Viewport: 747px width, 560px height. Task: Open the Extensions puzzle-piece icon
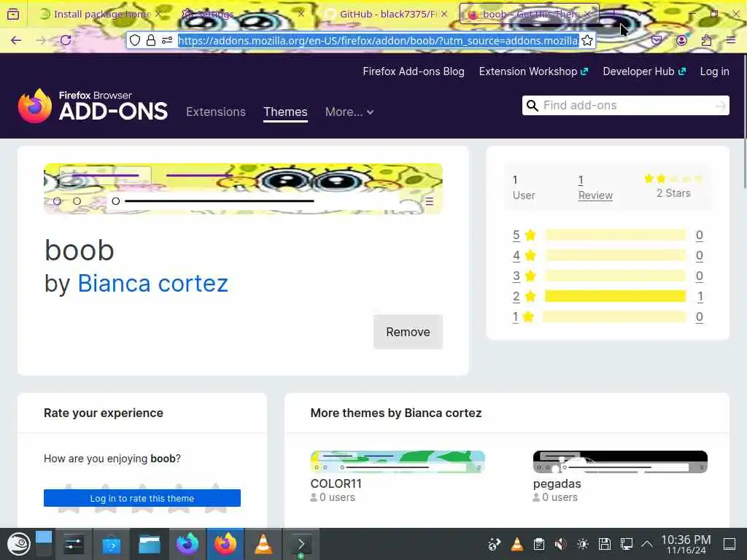click(706, 41)
